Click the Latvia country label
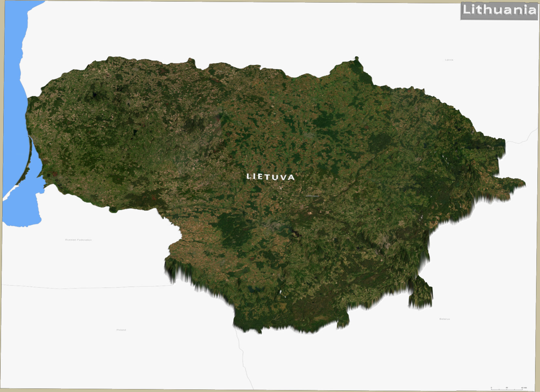 tap(449, 60)
